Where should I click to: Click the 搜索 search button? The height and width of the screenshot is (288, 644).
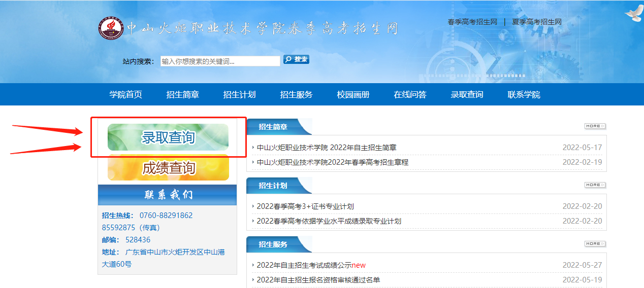pos(296,60)
